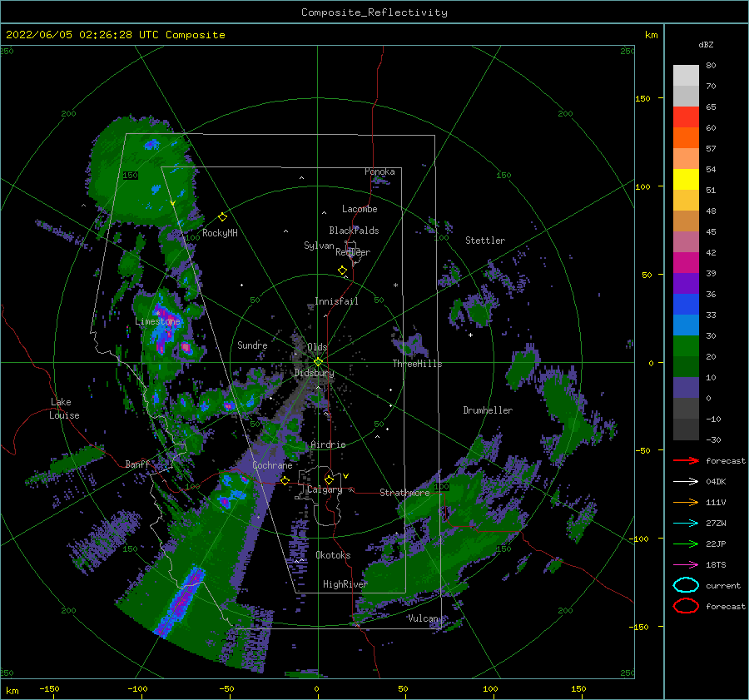Click the Strathmore label
Image resolution: width=749 pixels, height=700 pixels.
click(404, 493)
